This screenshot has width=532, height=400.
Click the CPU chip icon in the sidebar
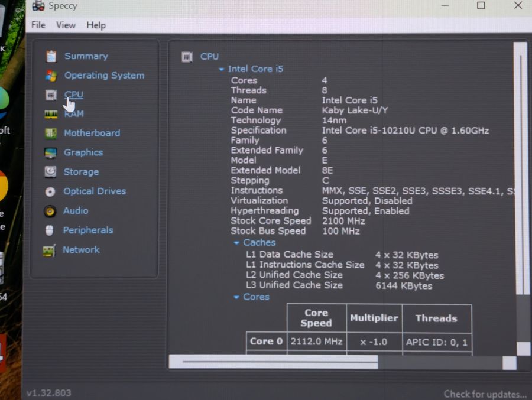pos(51,95)
